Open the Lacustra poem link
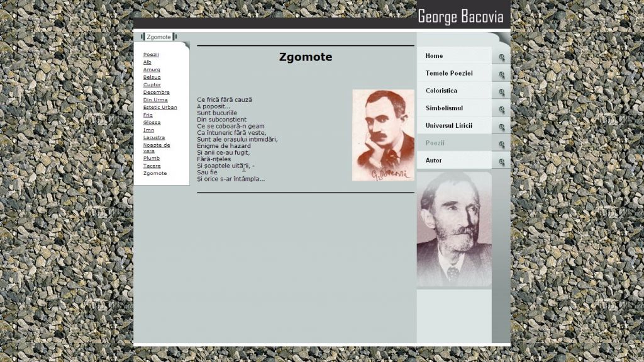This screenshot has width=644, height=362. pyautogui.click(x=154, y=137)
